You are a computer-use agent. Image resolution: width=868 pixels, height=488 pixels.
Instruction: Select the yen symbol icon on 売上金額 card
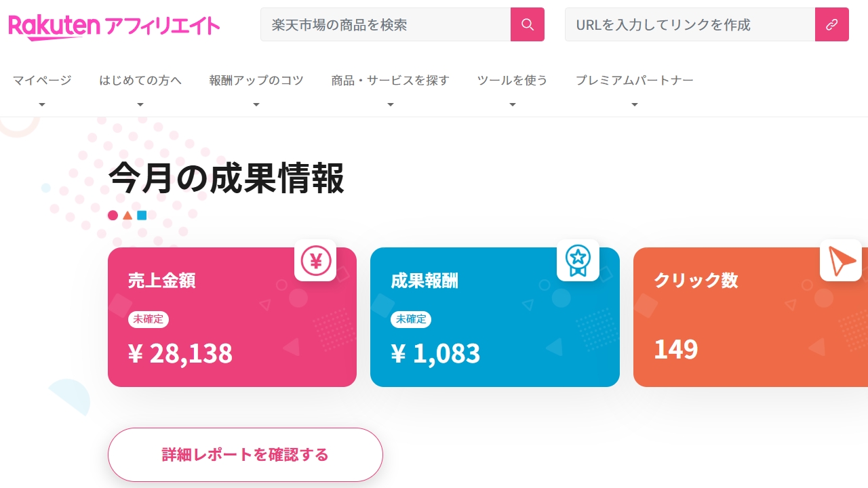(x=315, y=260)
